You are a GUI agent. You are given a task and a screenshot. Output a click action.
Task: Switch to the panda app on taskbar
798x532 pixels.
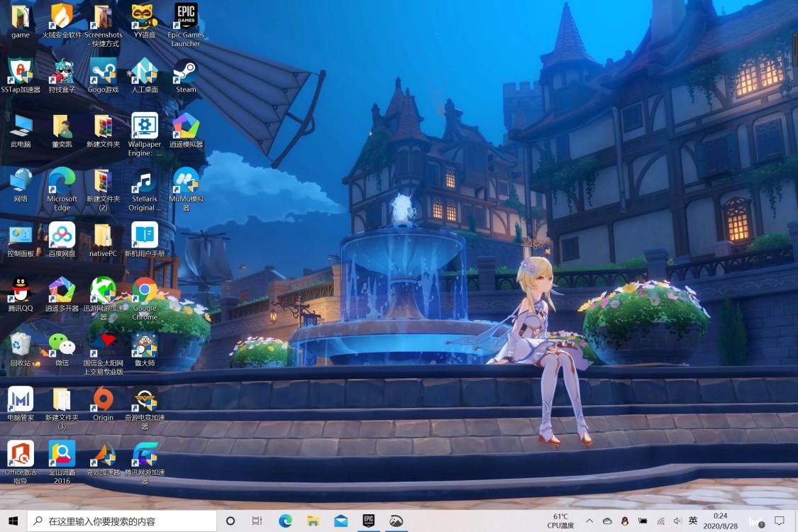pos(396,521)
